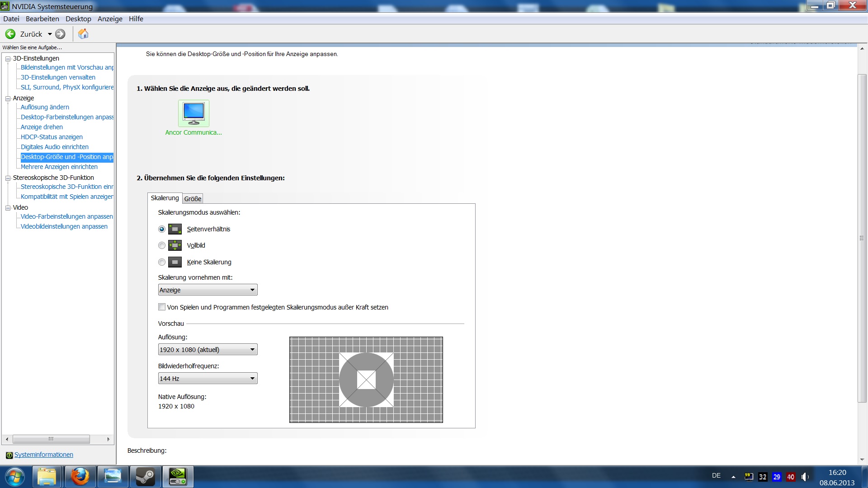Switch to the Größe tab
This screenshot has width=868, height=488.
[193, 199]
